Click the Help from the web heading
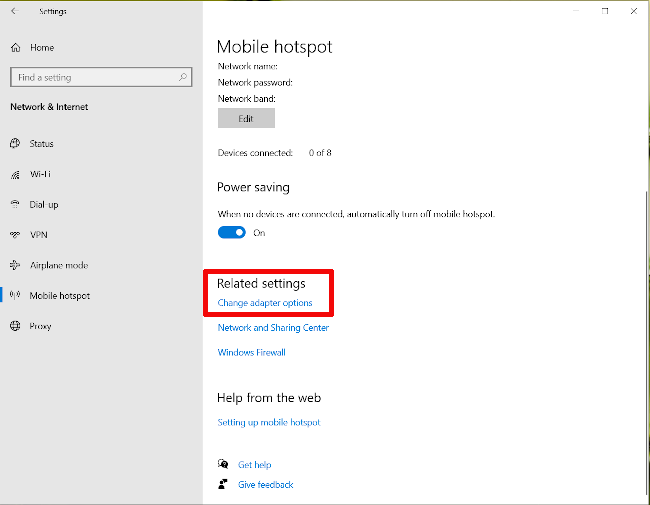The height and width of the screenshot is (505, 650). click(x=269, y=398)
